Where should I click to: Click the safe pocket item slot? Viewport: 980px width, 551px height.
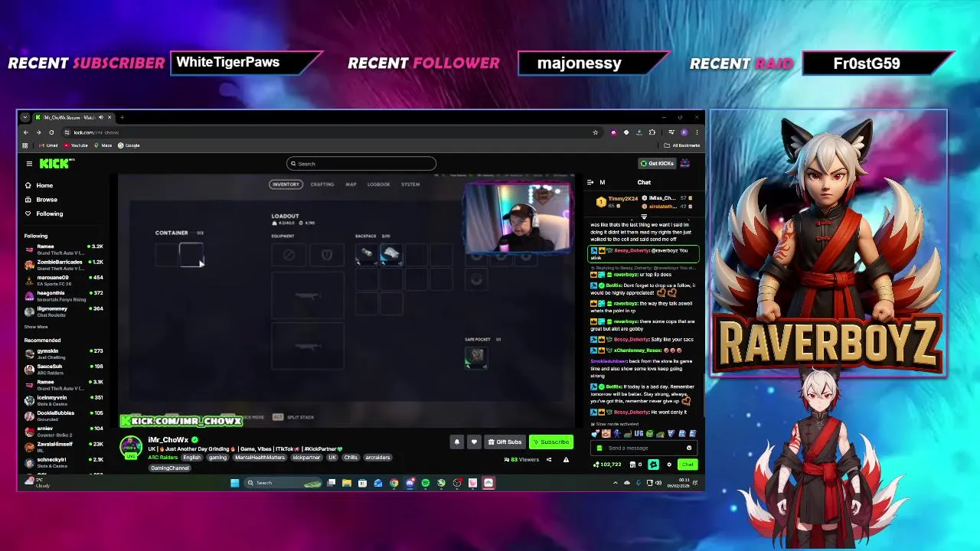pyautogui.click(x=475, y=357)
